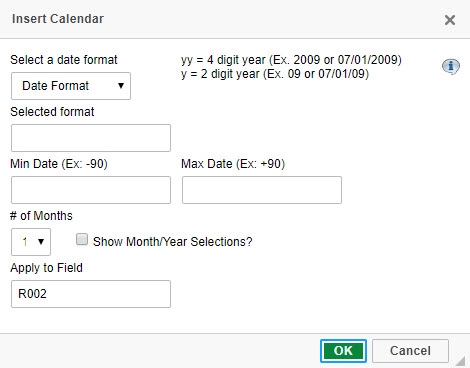Screen dimensions: 470x368
Task: Click the 'Min Date (Ex: -90)' label
Action: click(x=59, y=164)
